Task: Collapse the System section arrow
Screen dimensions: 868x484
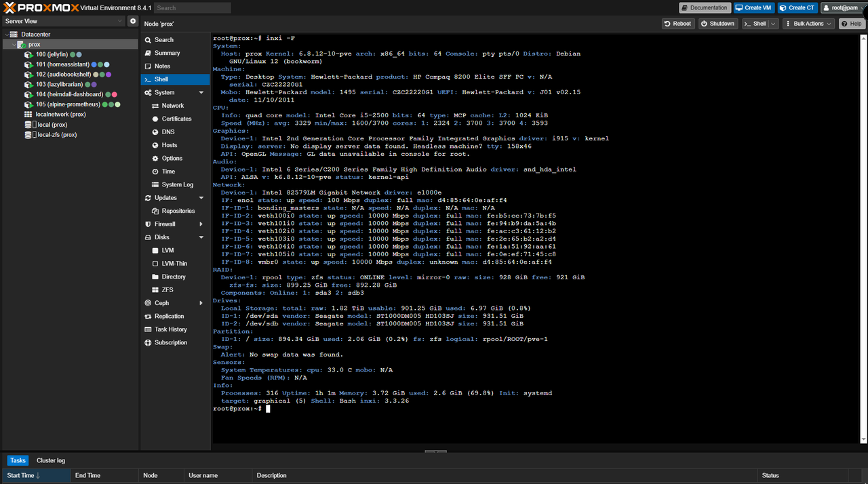Action: click(x=201, y=92)
